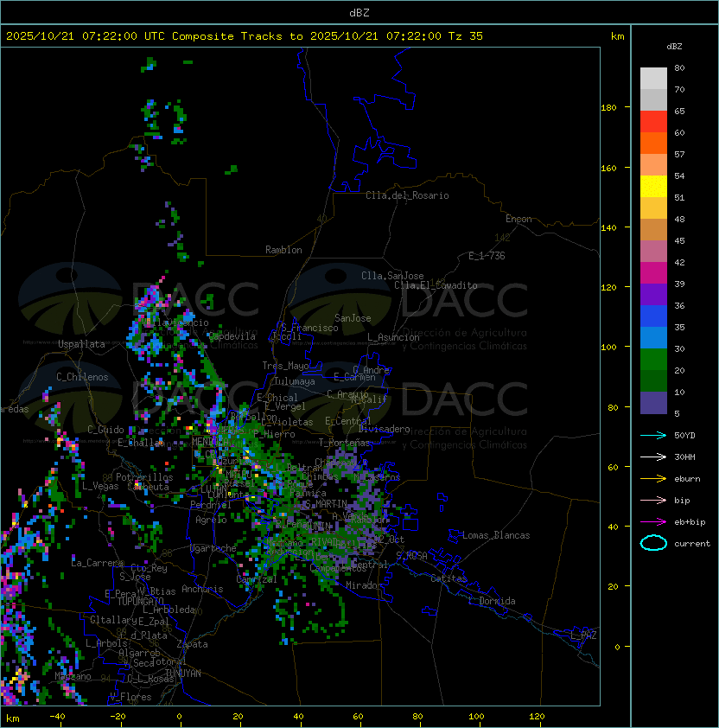Click the 'La_Carrera' map label
Screen dimensions: 719x728
[97, 563]
